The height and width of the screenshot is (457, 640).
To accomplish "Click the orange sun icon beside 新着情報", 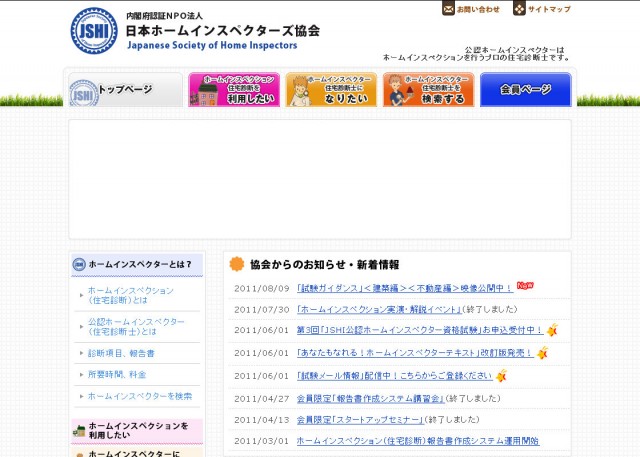I will [237, 264].
